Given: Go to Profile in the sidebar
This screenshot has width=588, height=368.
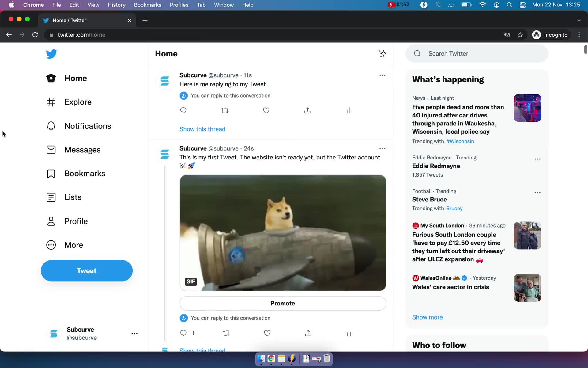Looking at the screenshot, I should (67, 221).
